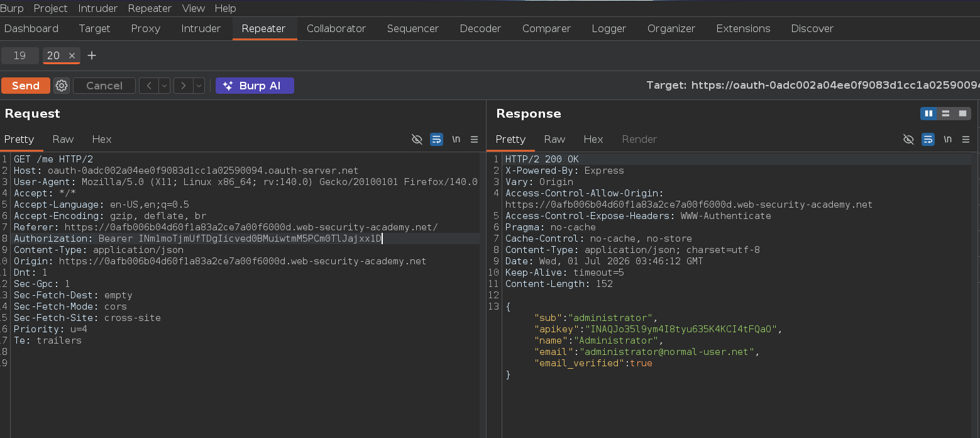Switch to the Sequencer tab
The width and height of the screenshot is (980, 438).
(x=413, y=28)
